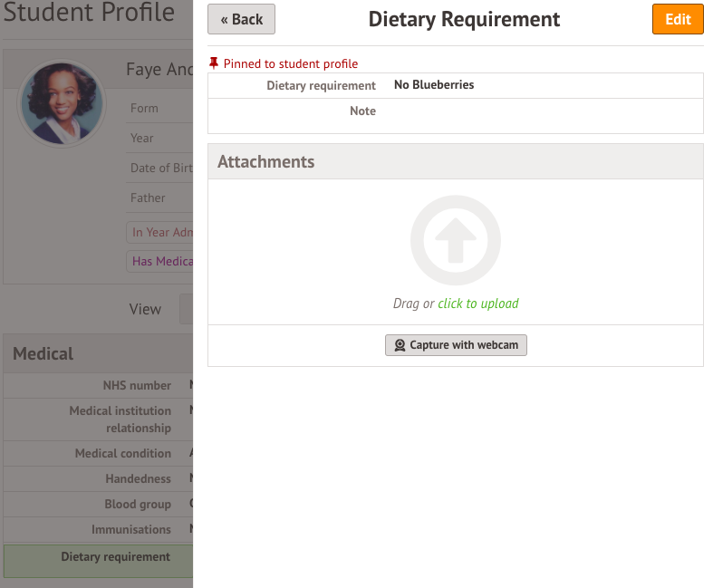
Task: Click the 'In Year Adm' tag
Action: [x=161, y=232]
